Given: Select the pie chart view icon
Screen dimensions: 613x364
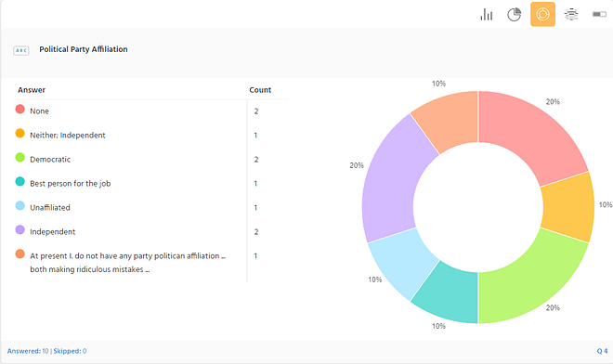Looking at the screenshot, I should coord(515,15).
